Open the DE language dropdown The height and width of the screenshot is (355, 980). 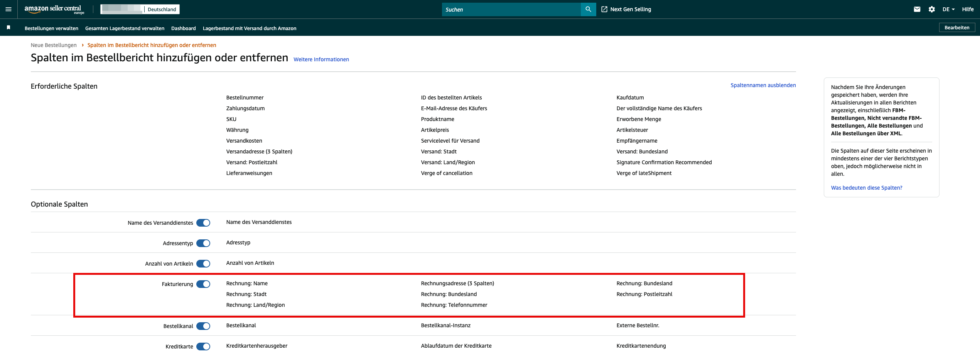pyautogui.click(x=948, y=9)
